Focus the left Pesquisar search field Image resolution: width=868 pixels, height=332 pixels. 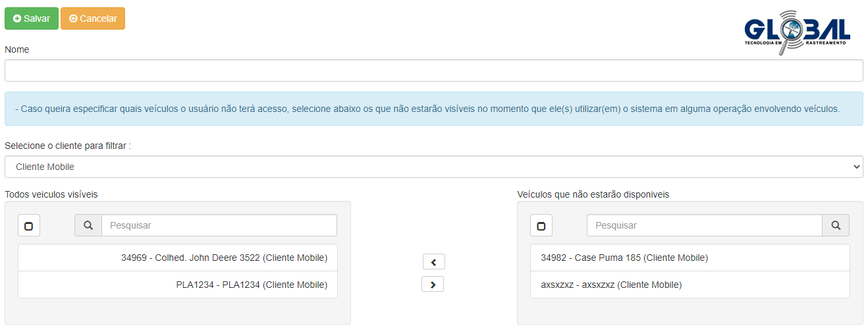coord(219,225)
